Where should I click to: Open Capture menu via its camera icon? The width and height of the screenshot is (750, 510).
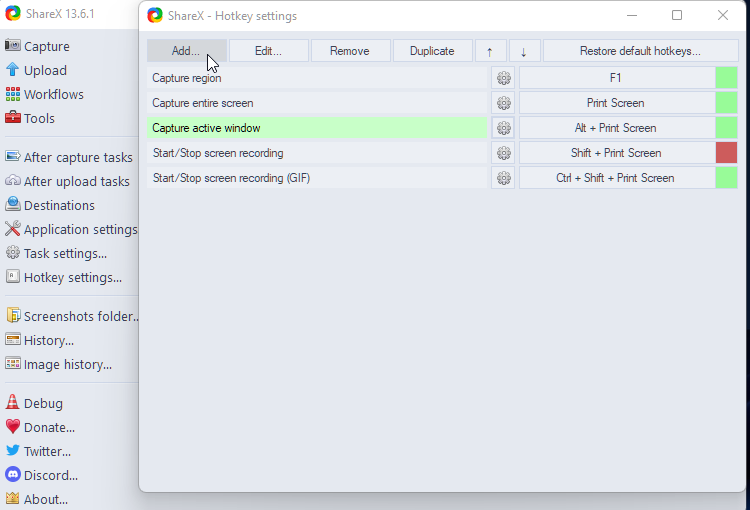12,45
